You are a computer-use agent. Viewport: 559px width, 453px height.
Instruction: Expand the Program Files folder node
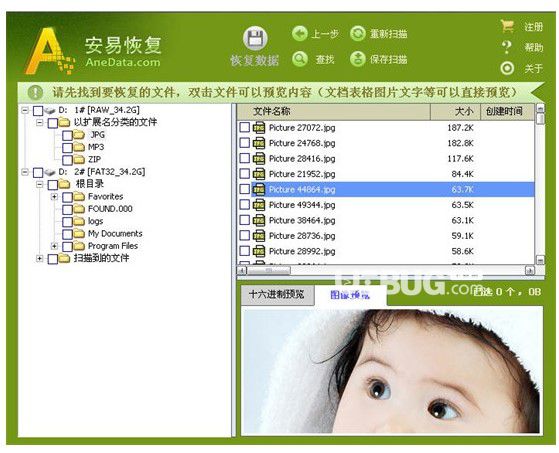[x=54, y=246]
